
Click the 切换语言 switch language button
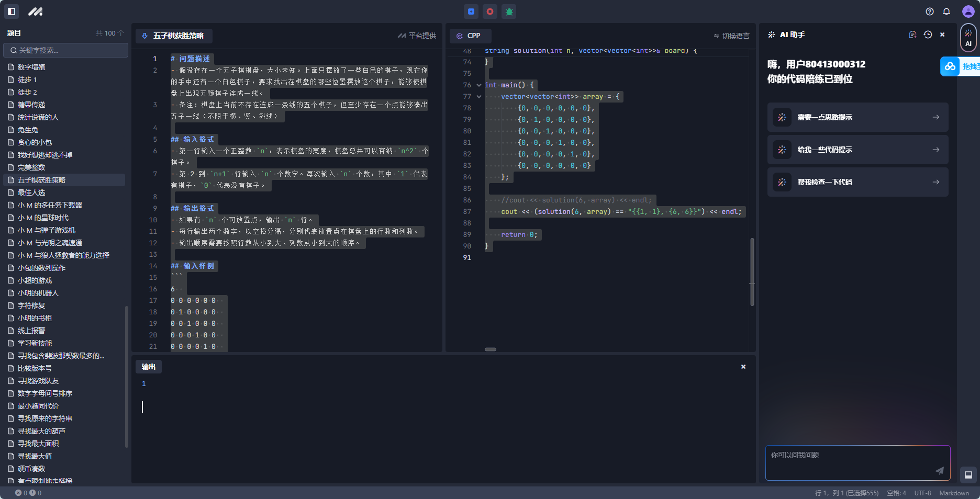732,36
